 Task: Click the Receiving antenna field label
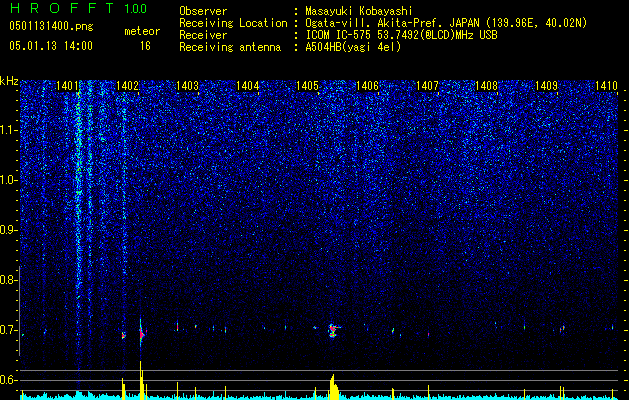(230, 47)
